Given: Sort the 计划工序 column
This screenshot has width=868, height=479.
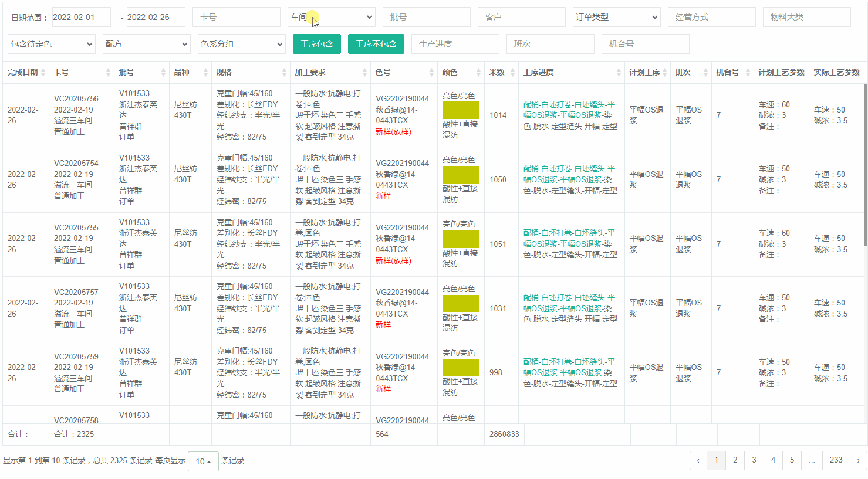Looking at the screenshot, I should [x=666, y=72].
